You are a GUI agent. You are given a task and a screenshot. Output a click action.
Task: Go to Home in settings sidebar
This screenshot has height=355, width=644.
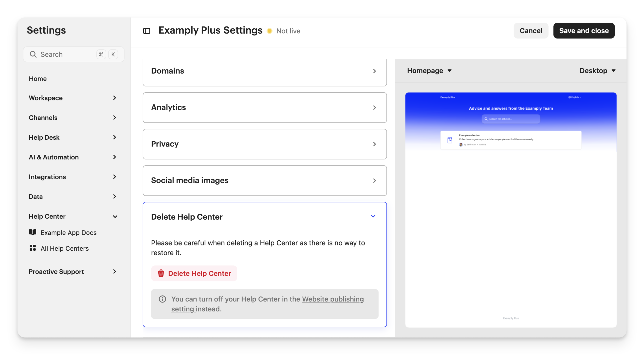click(38, 79)
